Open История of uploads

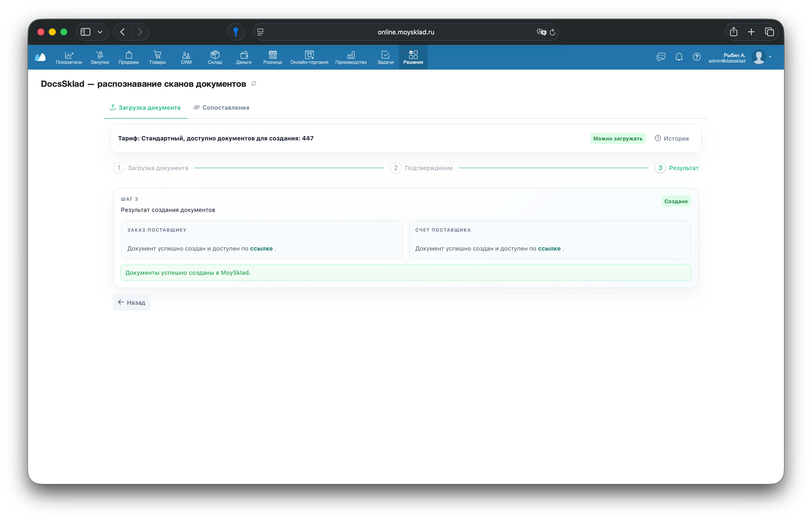point(672,138)
